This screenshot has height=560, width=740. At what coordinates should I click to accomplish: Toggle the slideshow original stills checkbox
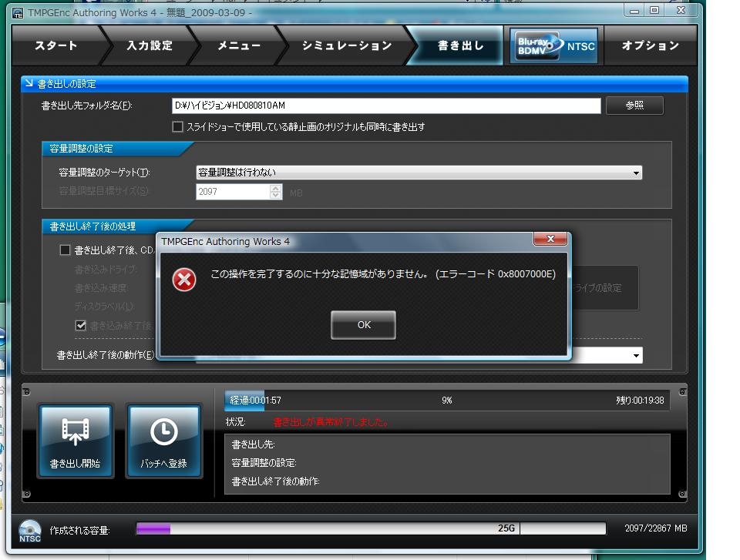(177, 126)
